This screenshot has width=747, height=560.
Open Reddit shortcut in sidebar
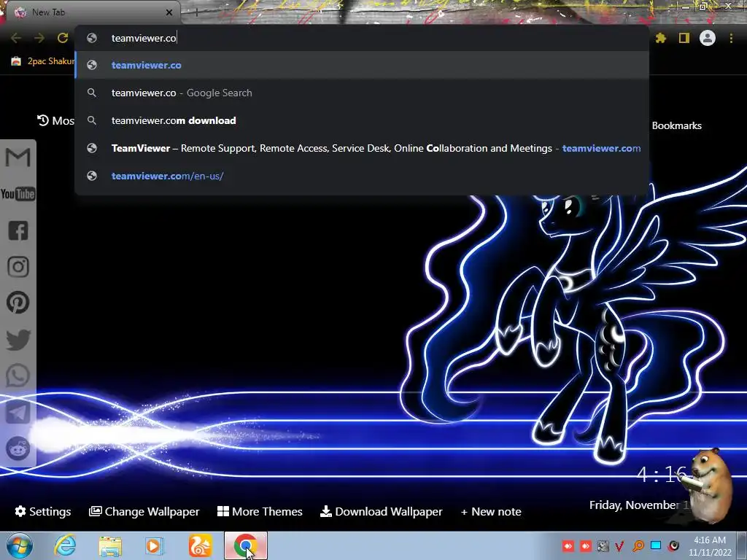click(x=18, y=448)
